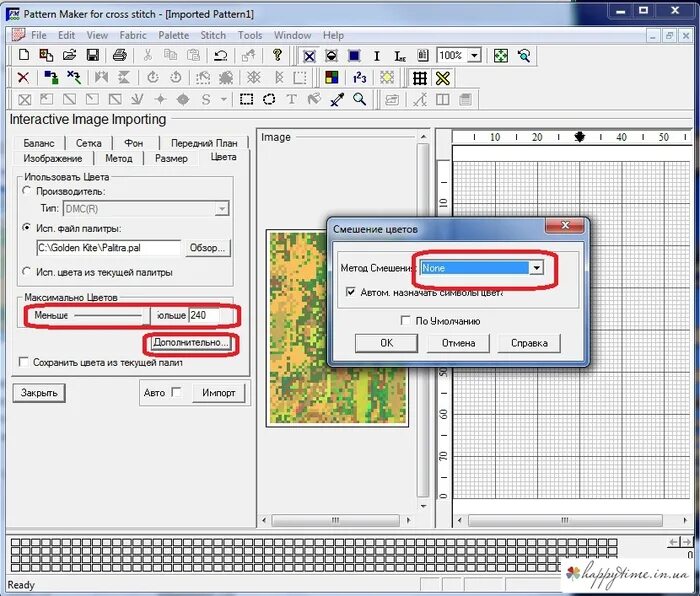Tick the По Умолчанию checkbox
Image resolution: width=700 pixels, height=596 pixels.
[x=405, y=321]
